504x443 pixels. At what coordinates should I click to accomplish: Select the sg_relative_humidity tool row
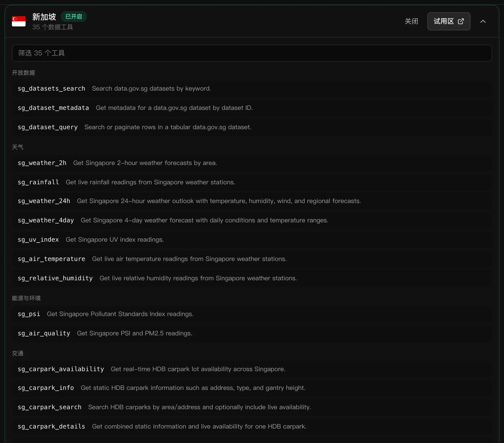pyautogui.click(x=252, y=278)
